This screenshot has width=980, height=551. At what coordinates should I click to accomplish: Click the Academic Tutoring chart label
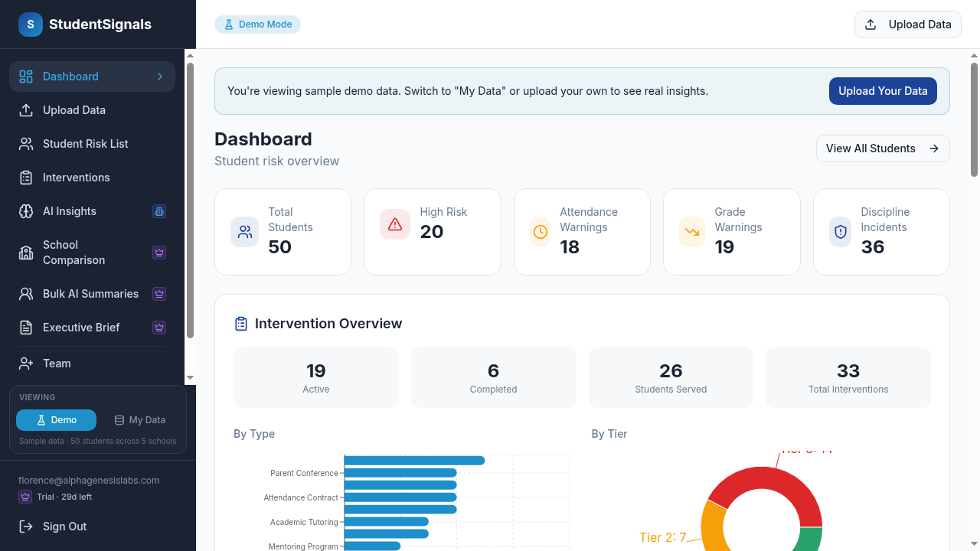pyautogui.click(x=304, y=522)
